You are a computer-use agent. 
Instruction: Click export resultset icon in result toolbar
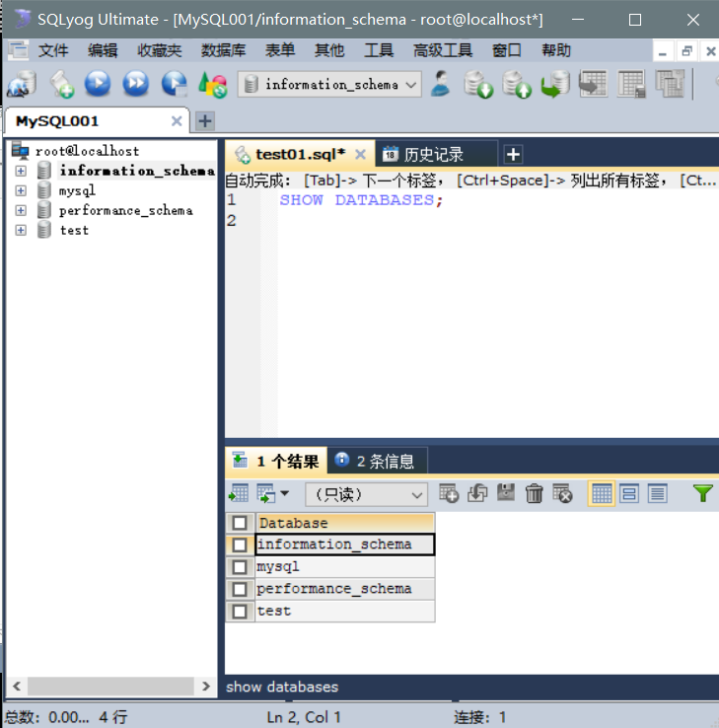click(x=239, y=493)
